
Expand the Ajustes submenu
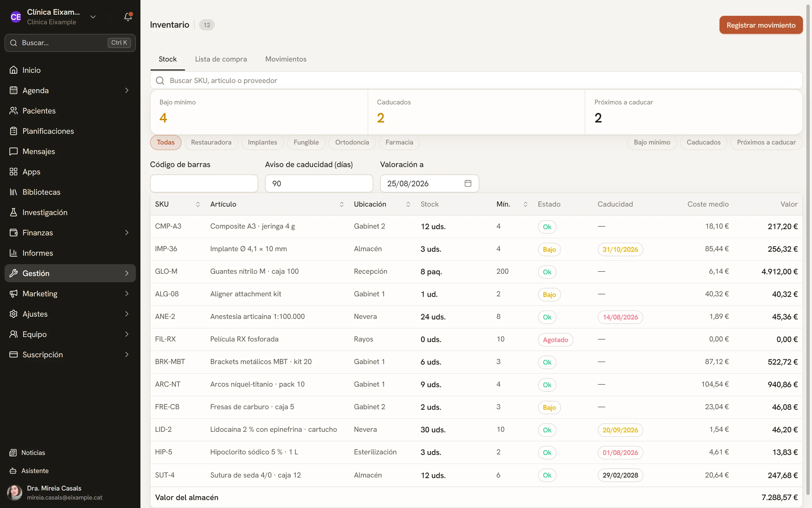pyautogui.click(x=127, y=314)
